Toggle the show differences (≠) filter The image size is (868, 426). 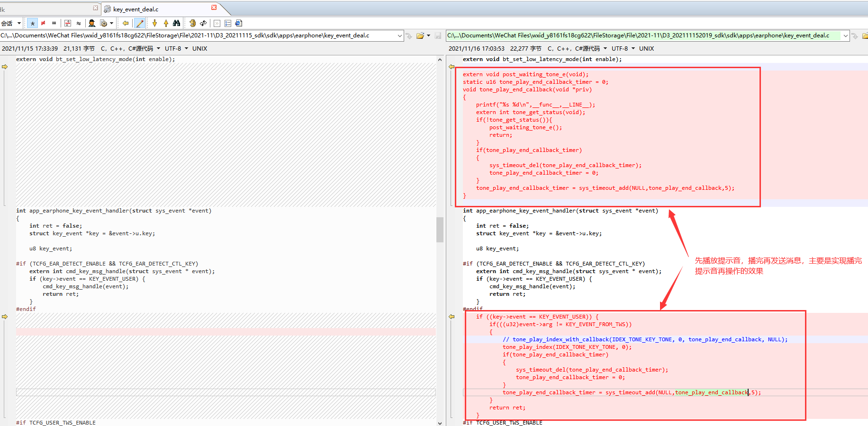(x=43, y=23)
